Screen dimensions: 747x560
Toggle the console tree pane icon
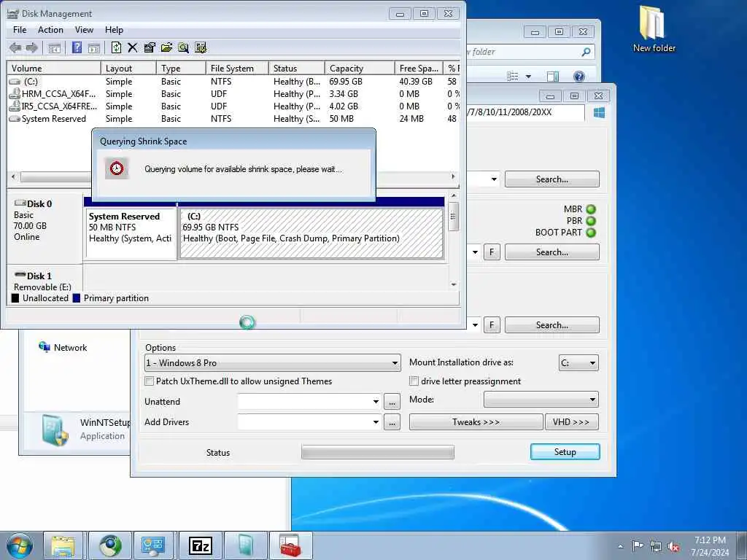54,47
